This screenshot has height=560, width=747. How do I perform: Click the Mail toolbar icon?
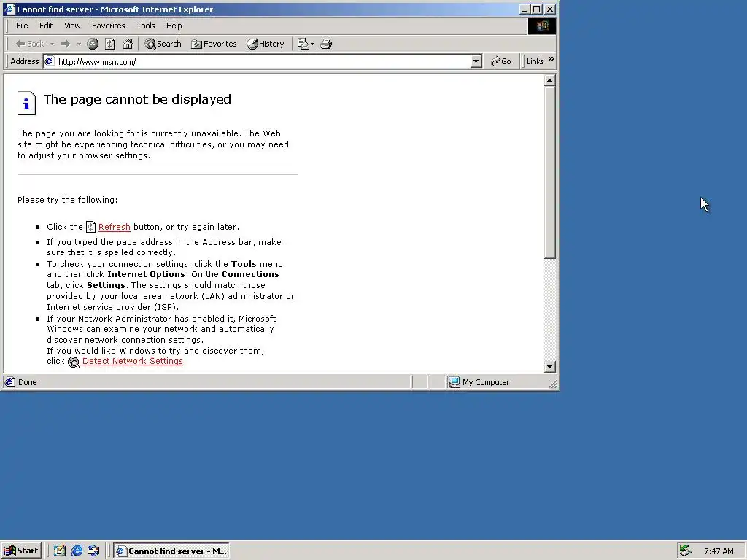[x=303, y=44]
